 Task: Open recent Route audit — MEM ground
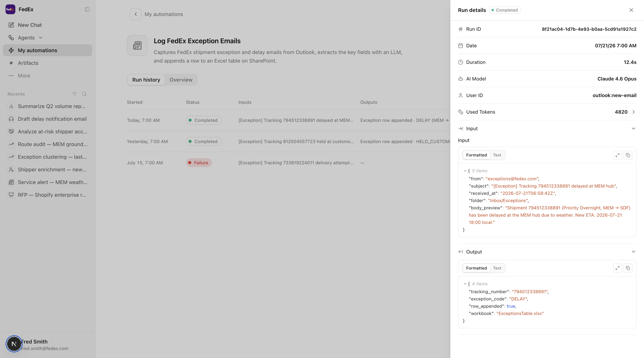(47, 144)
